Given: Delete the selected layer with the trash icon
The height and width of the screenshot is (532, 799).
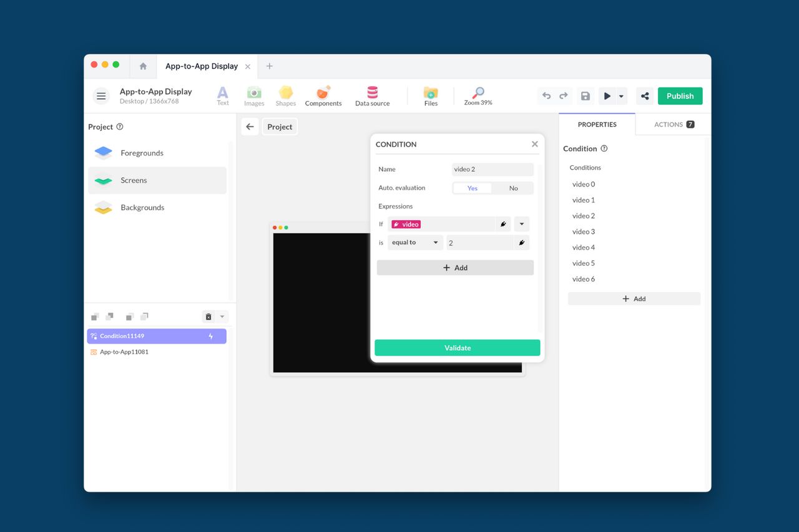Looking at the screenshot, I should tap(208, 316).
